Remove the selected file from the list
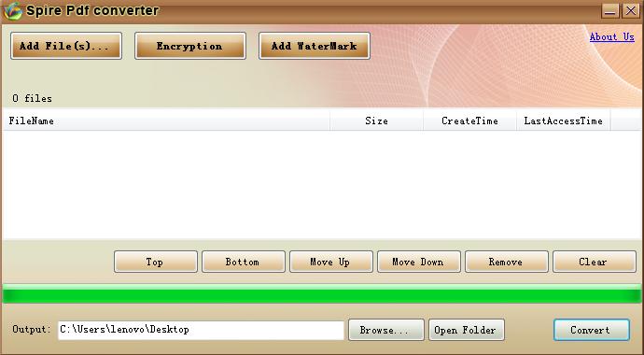Viewport: 644px width, 355px height. tap(507, 262)
